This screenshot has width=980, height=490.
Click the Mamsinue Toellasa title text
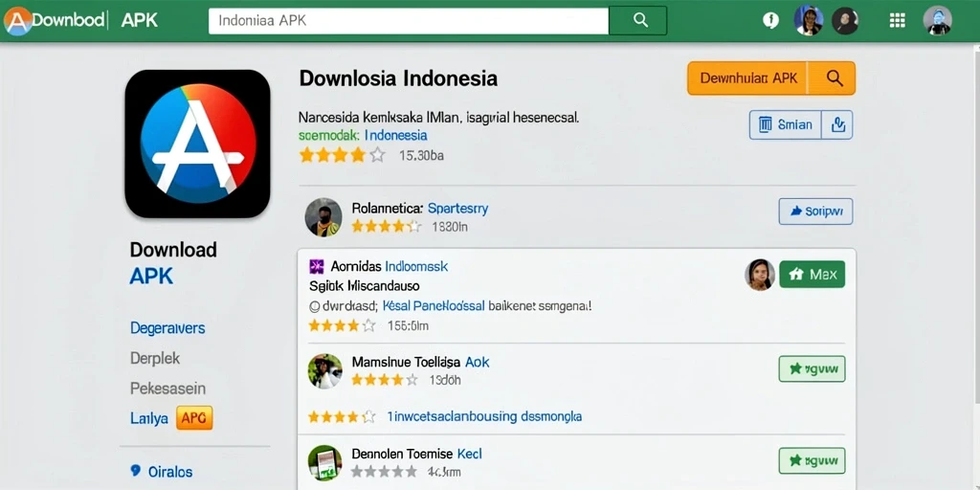point(406,362)
